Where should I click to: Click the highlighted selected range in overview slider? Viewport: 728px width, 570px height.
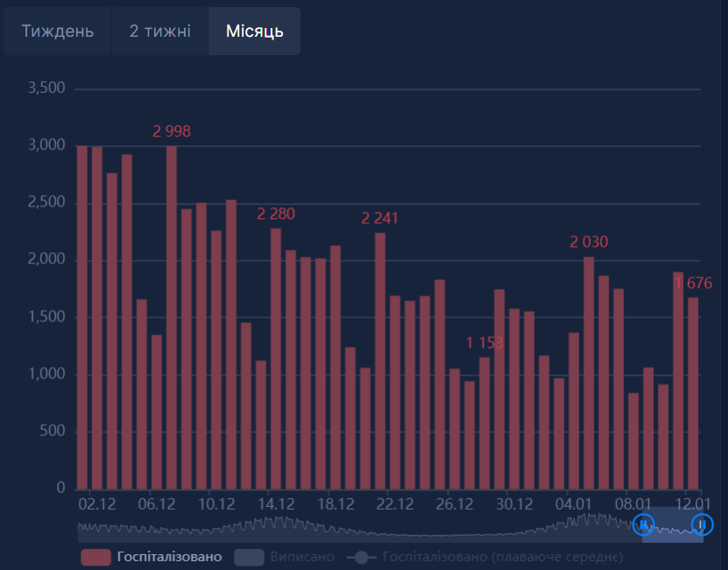coord(673,529)
